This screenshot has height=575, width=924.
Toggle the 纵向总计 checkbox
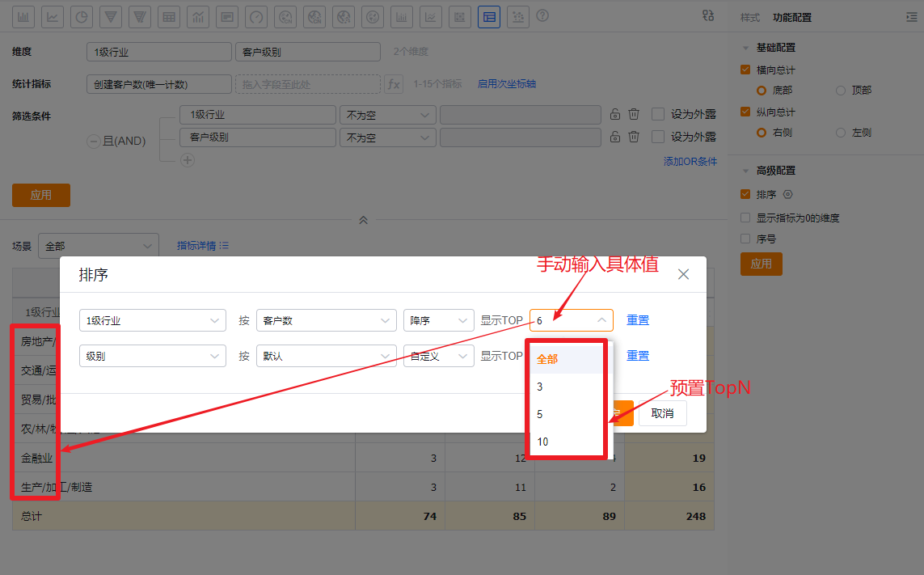pos(745,112)
